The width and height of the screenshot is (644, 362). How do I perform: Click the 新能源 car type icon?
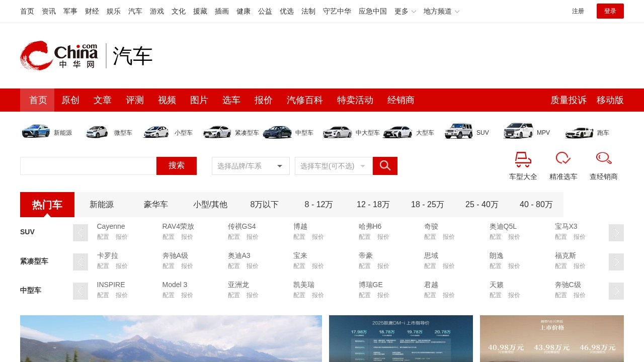tap(36, 131)
